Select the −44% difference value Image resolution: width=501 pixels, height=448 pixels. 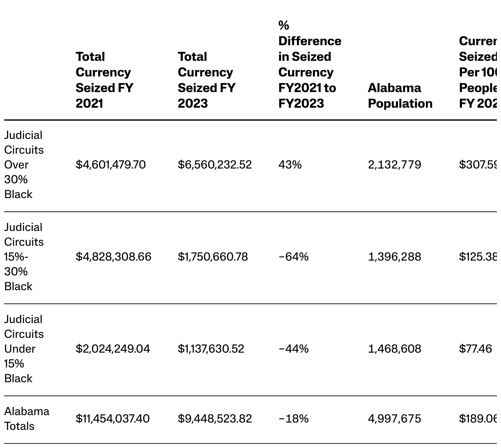pos(293,349)
